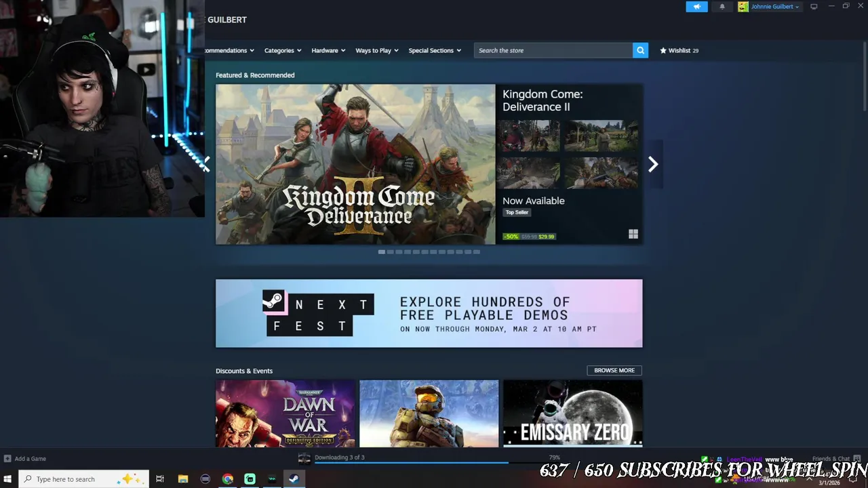The image size is (868, 488).
Task: Click the Add a Game label
Action: (31, 459)
